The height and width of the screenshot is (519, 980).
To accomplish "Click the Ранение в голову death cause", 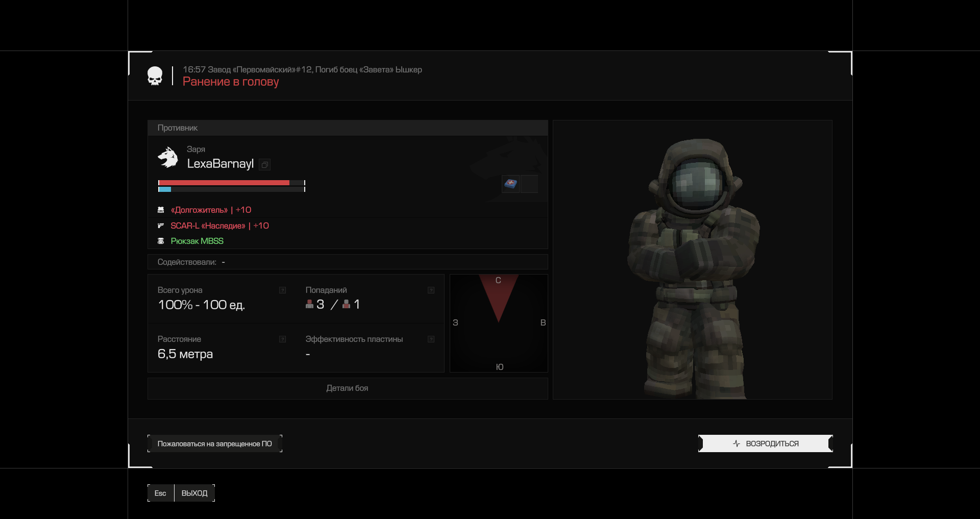I will coord(231,82).
